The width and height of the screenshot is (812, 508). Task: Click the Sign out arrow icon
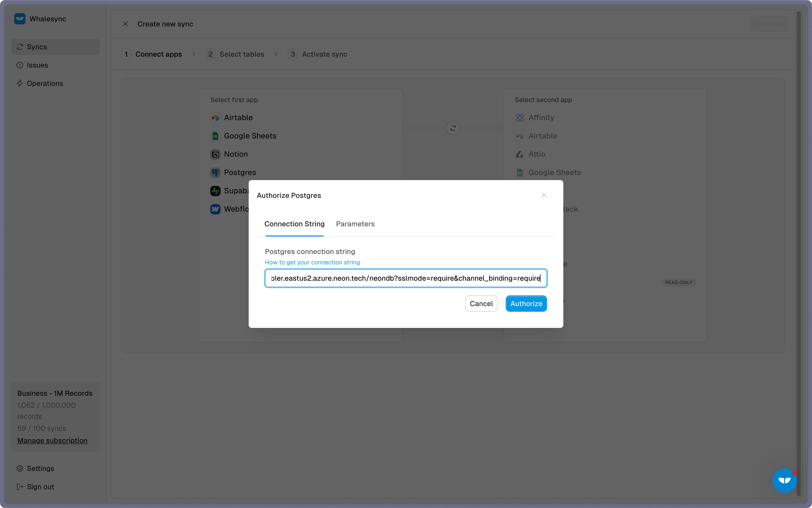(20, 486)
